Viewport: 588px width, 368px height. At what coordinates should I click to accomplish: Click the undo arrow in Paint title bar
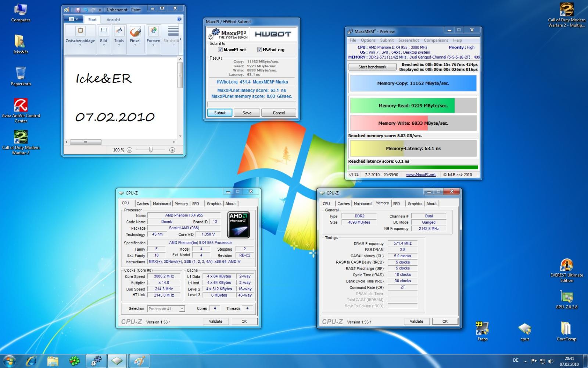[85, 10]
